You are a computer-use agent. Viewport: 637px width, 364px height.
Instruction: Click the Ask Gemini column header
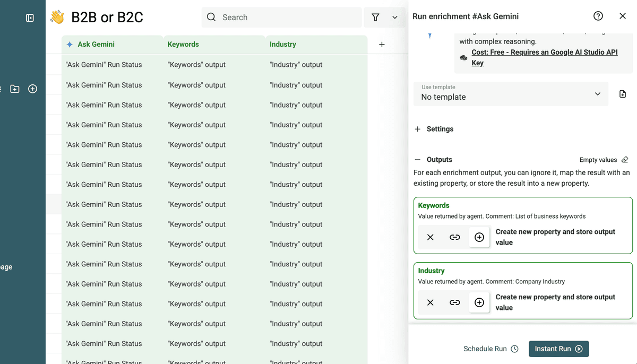click(x=113, y=45)
